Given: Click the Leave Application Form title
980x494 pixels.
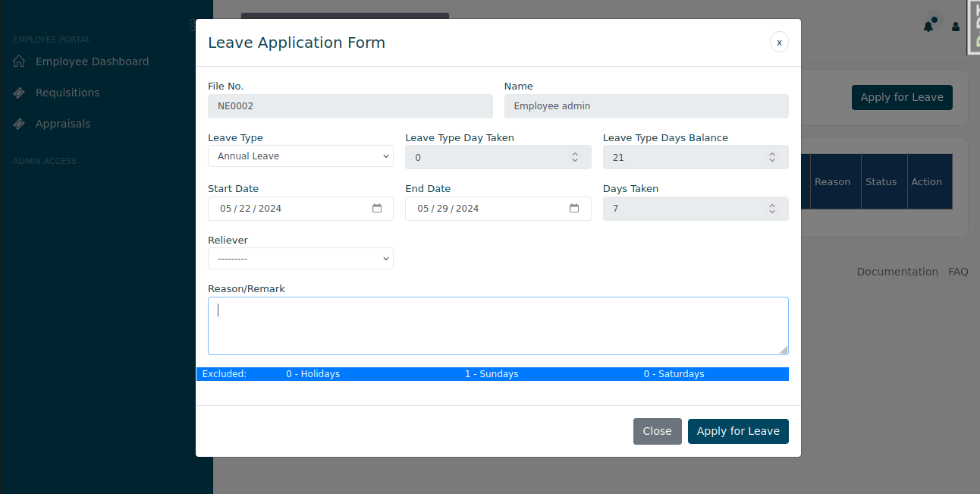Looking at the screenshot, I should [x=297, y=42].
